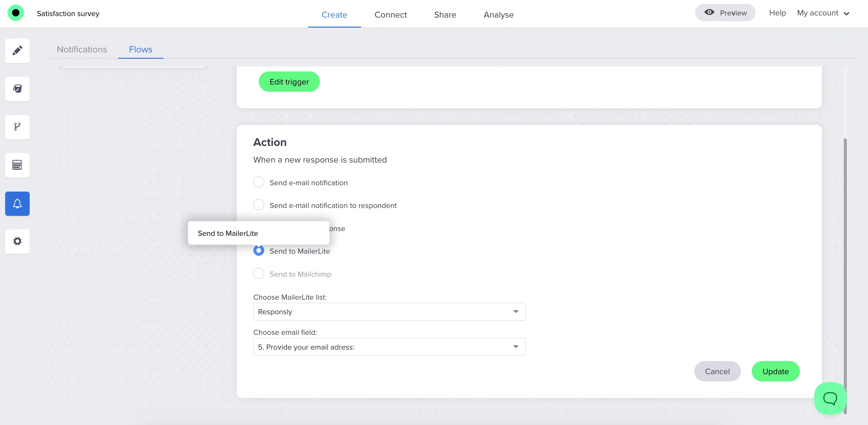Screen dimensions: 868x425
Task: Open the settings gear in sidebar
Action: point(17,242)
